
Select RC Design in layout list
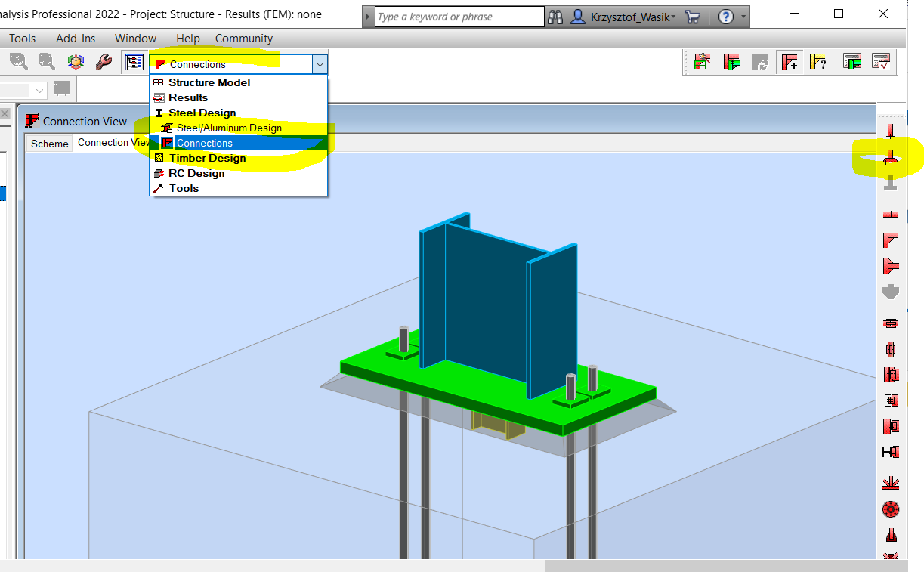[239, 173]
